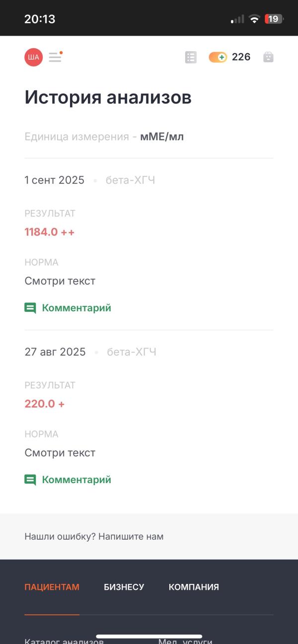Viewport: 298px width, 644px height.
Task: Tap the 220.0 + result value
Action: click(44, 404)
